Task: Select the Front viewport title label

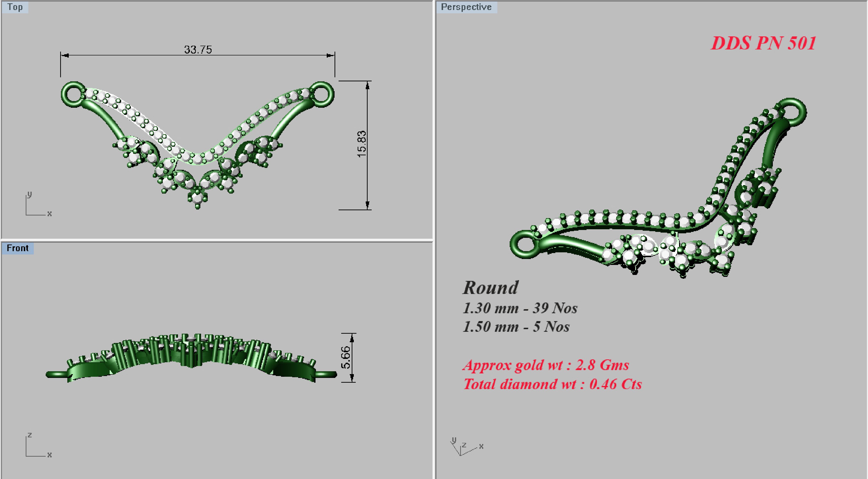Action: pos(18,248)
